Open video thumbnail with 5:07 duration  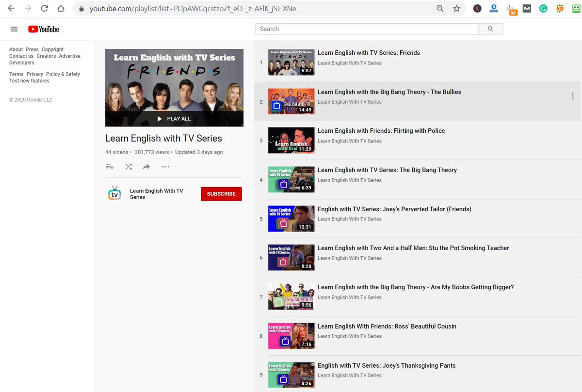tap(291, 62)
